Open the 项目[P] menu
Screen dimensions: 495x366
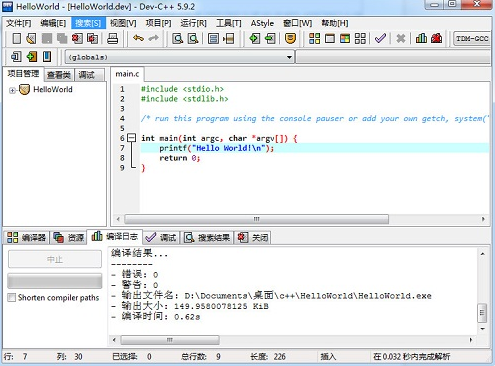(158, 23)
